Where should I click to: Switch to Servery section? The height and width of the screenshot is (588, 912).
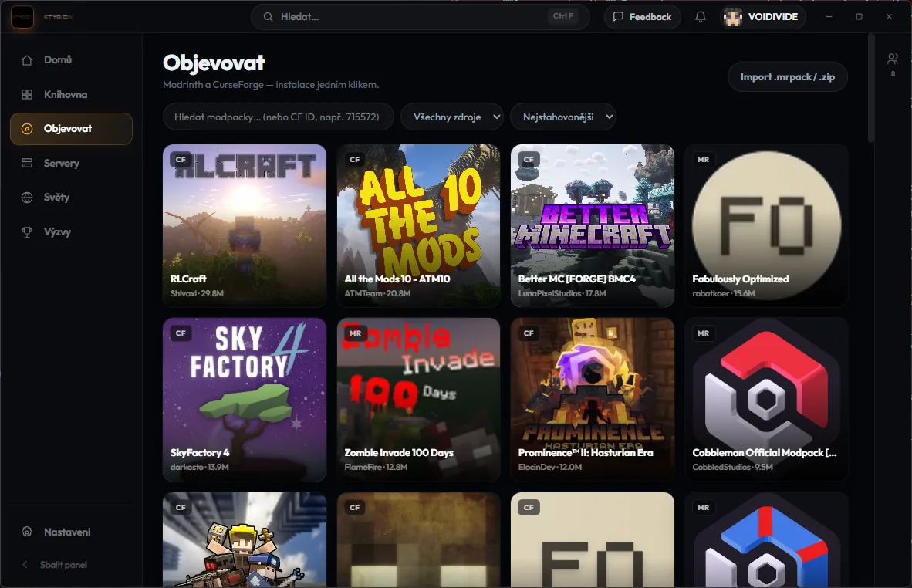[x=72, y=163]
